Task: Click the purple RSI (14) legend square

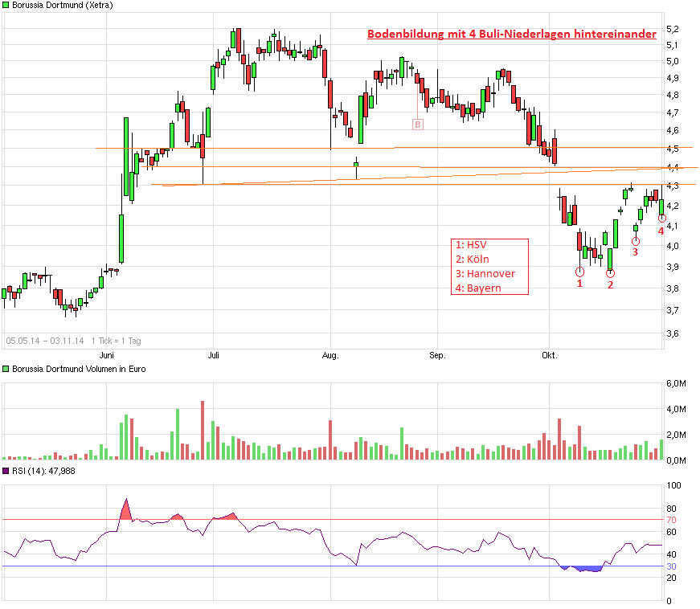Action: (6, 471)
